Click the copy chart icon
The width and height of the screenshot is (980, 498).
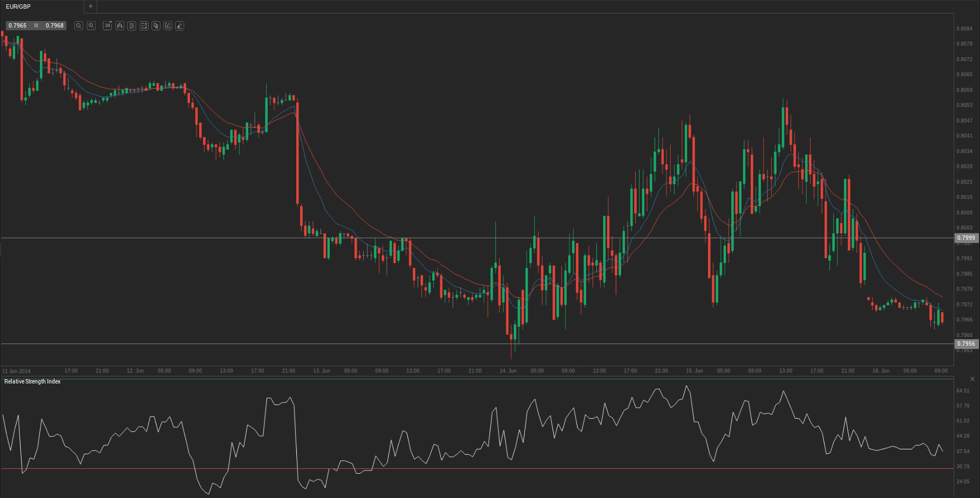pyautogui.click(x=156, y=26)
